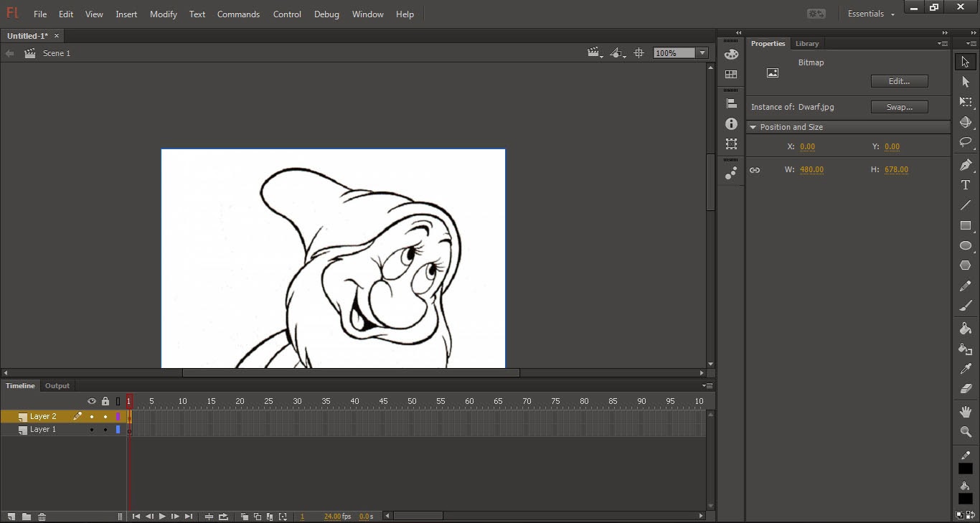This screenshot has height=523, width=980.
Task: Select the Rectangle tool
Action: point(966,225)
